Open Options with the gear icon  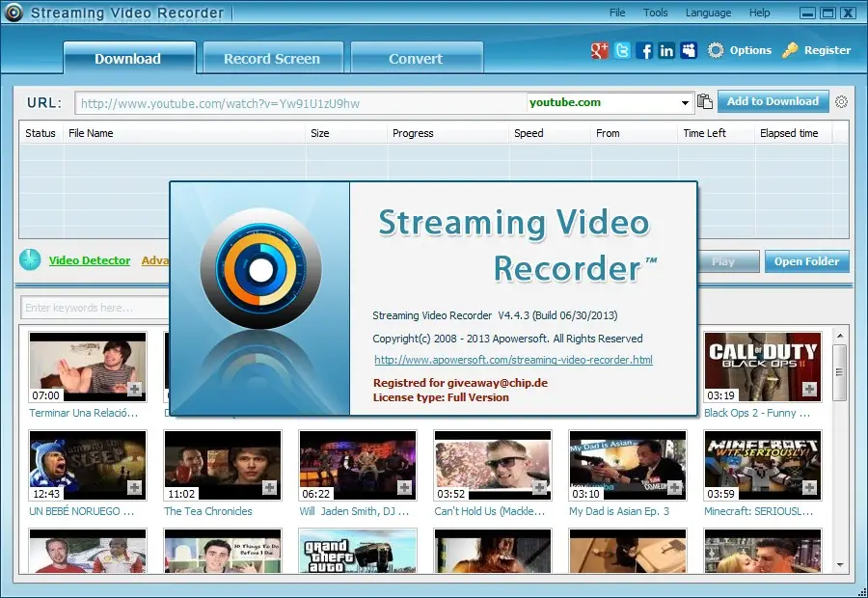[x=716, y=50]
